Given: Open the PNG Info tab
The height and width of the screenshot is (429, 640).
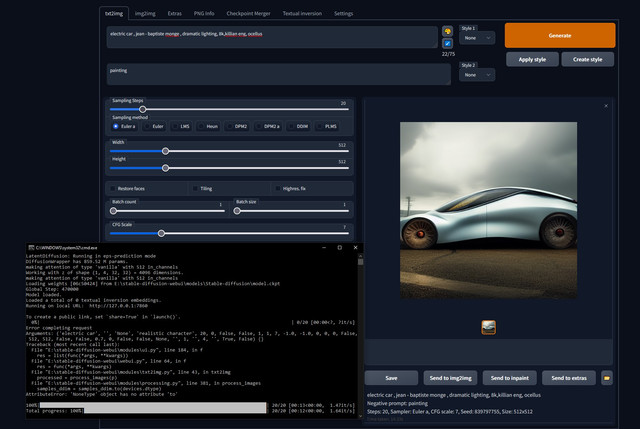Looking at the screenshot, I should click(x=204, y=13).
